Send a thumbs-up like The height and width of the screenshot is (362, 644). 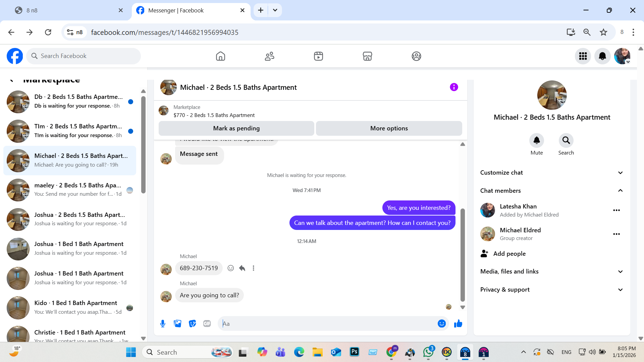point(458,323)
